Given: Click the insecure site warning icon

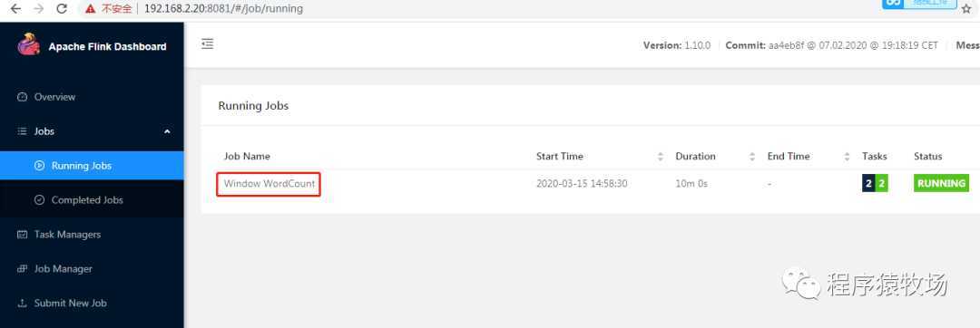Looking at the screenshot, I should (92, 9).
